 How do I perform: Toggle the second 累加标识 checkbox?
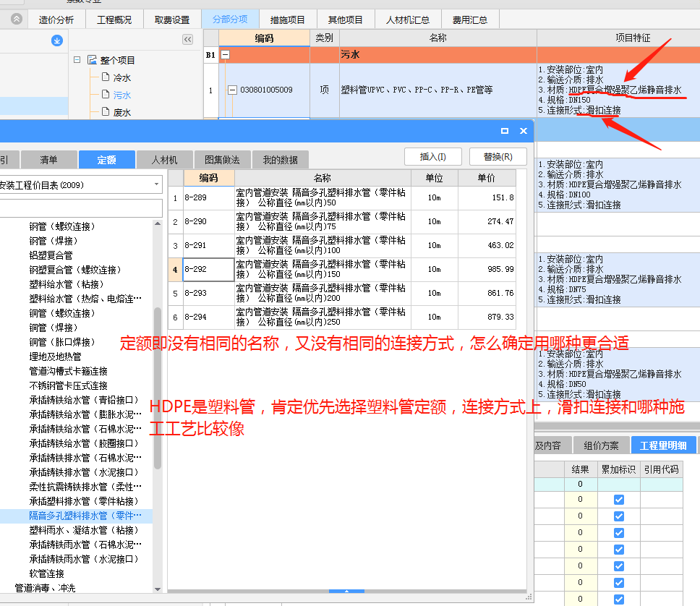[x=619, y=516]
